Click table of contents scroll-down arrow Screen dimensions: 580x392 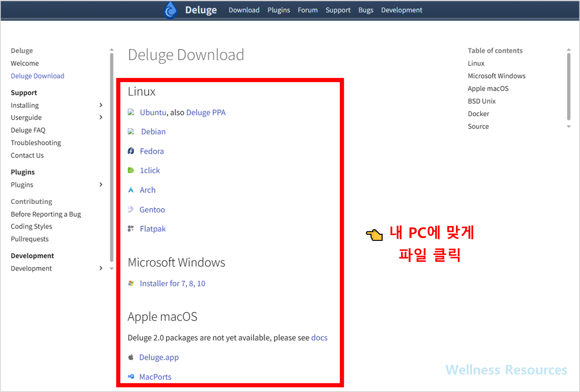(569, 126)
